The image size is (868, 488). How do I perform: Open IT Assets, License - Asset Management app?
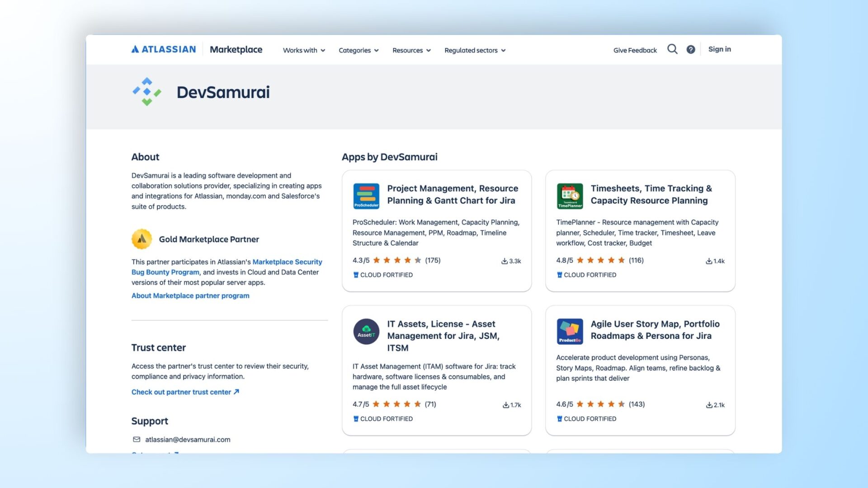point(443,336)
